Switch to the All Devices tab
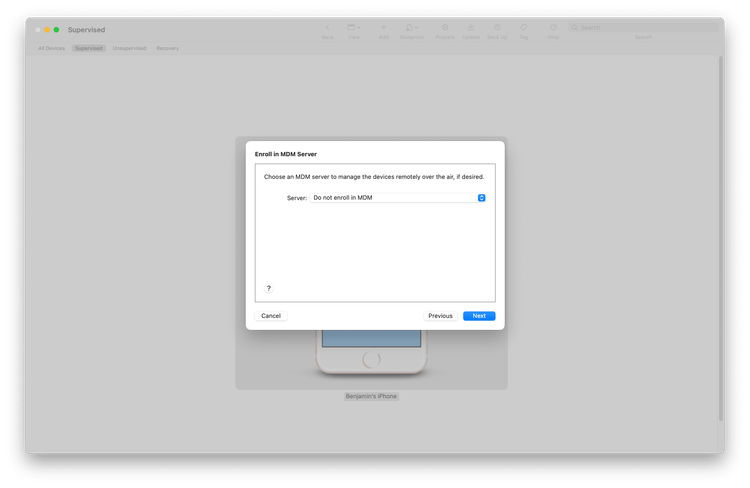 52,48
